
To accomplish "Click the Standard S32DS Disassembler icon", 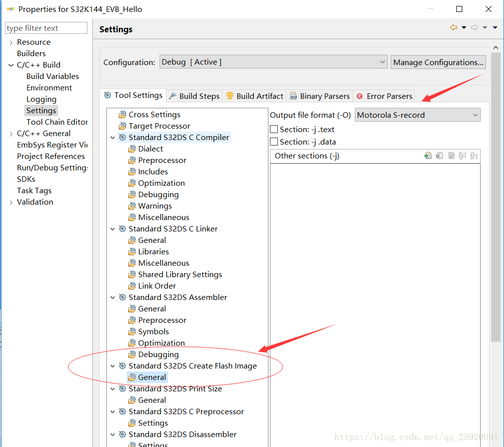I will [x=122, y=435].
